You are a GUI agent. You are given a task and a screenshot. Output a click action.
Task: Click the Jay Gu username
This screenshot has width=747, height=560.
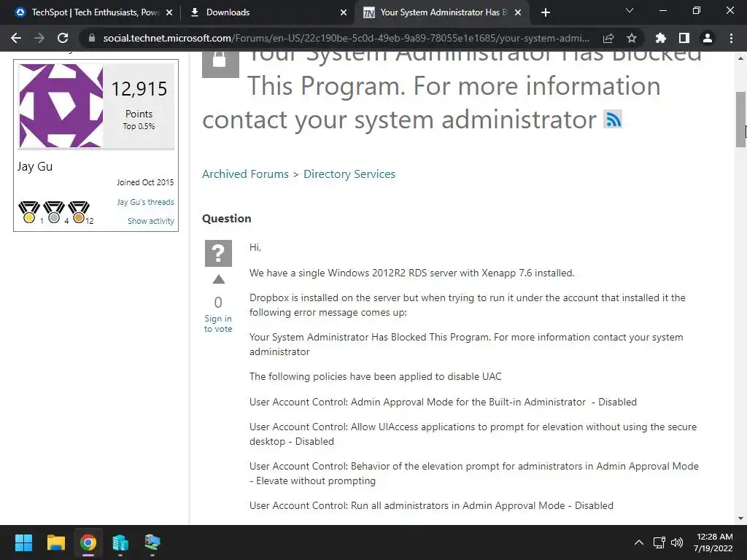point(35,166)
